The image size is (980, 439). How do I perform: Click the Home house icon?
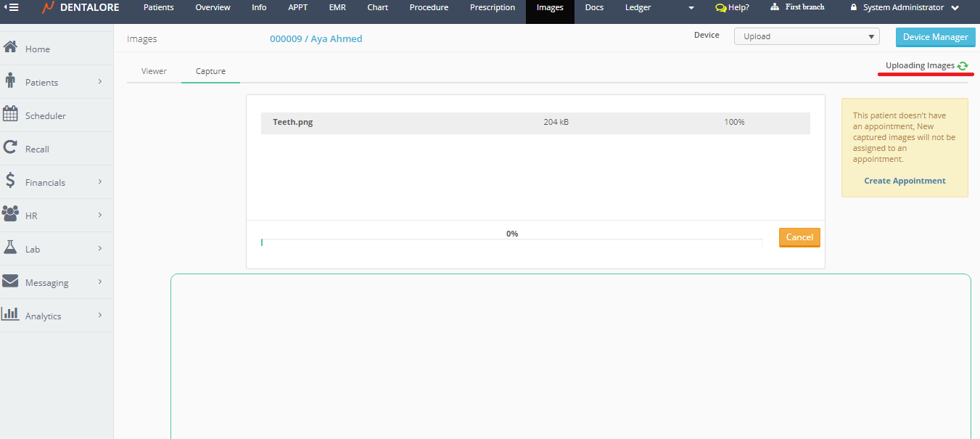point(10,48)
